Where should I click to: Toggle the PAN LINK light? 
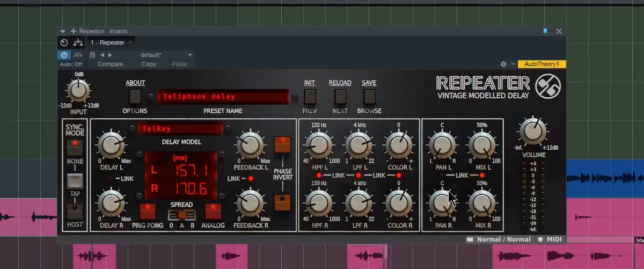[442, 176]
